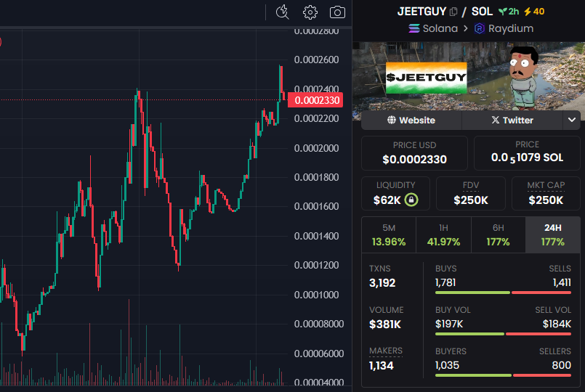Click the Solana chain link

pyautogui.click(x=433, y=28)
